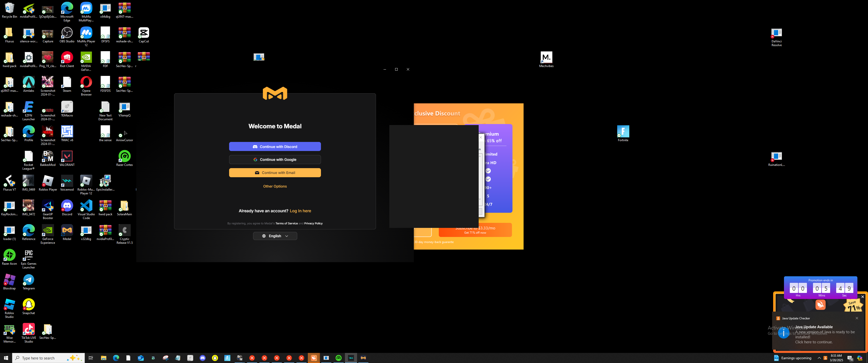Open the English language dropdown
The image size is (868, 363).
pyautogui.click(x=275, y=236)
